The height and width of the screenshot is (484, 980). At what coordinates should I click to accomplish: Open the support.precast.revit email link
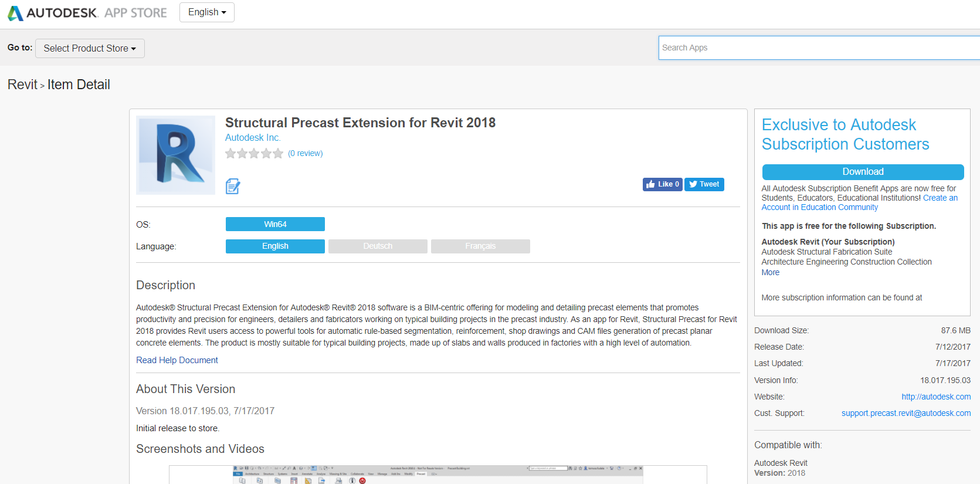[x=906, y=414]
